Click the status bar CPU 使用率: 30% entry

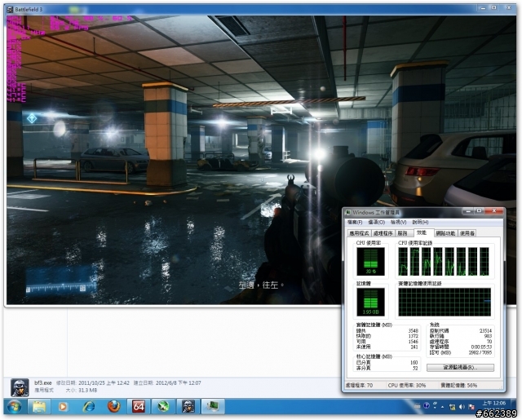tap(407, 385)
